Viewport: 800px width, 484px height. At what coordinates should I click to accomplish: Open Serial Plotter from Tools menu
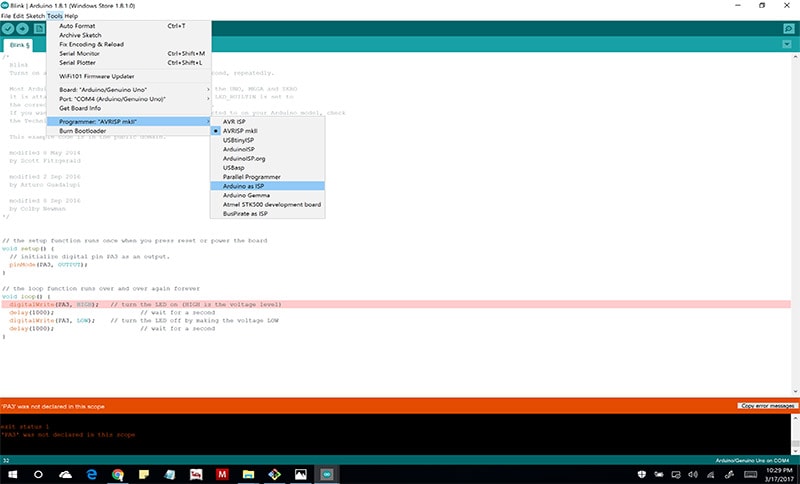[129, 62]
